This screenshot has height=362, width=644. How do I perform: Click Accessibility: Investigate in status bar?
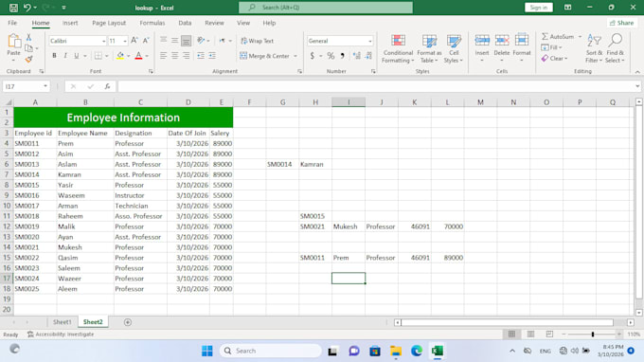[61, 335]
